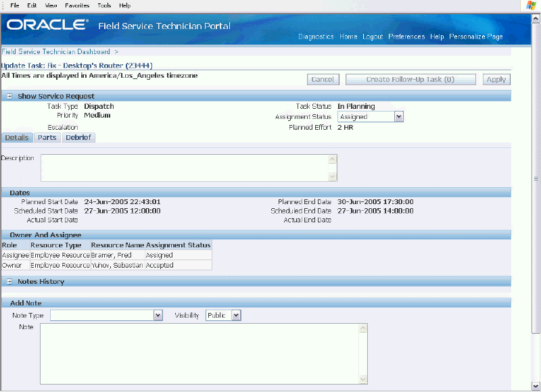Image resolution: width=541 pixels, height=392 pixels.
Task: Click Create Follow-Up Task (0) button
Action: pyautogui.click(x=410, y=79)
